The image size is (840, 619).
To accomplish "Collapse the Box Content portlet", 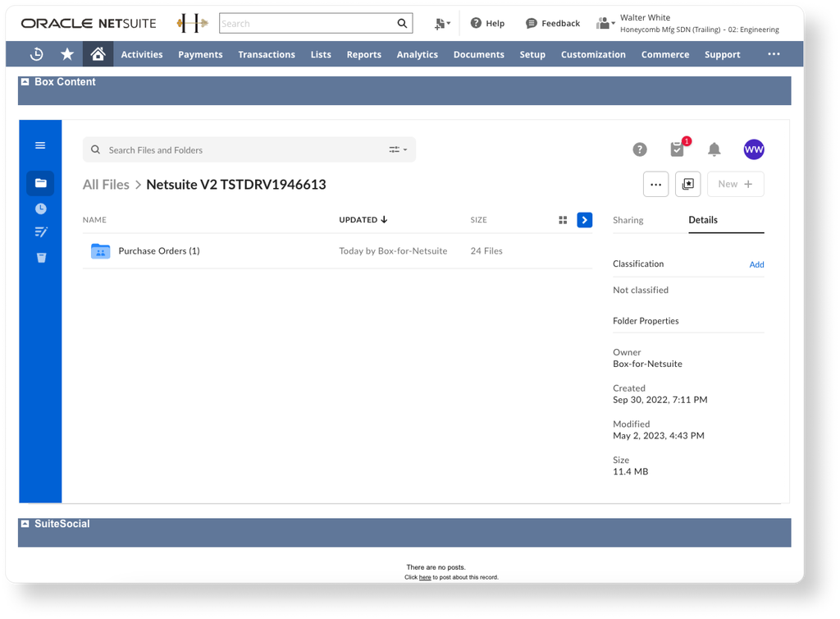I will (x=25, y=82).
